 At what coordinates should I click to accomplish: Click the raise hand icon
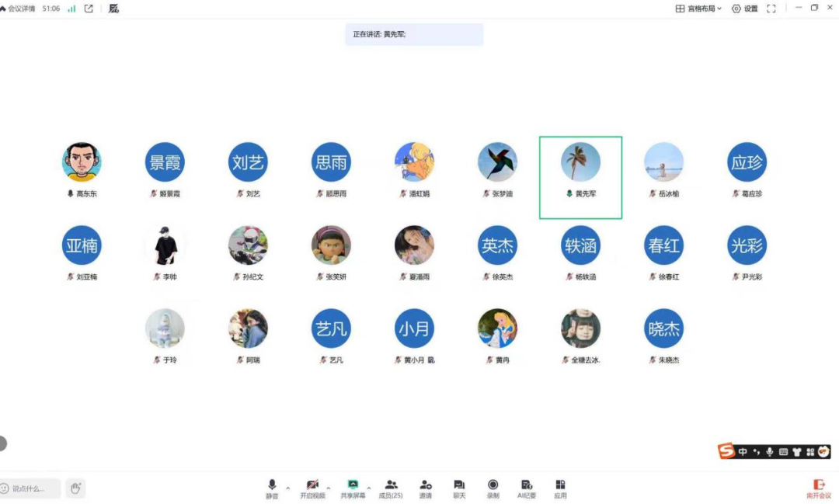(x=75, y=488)
